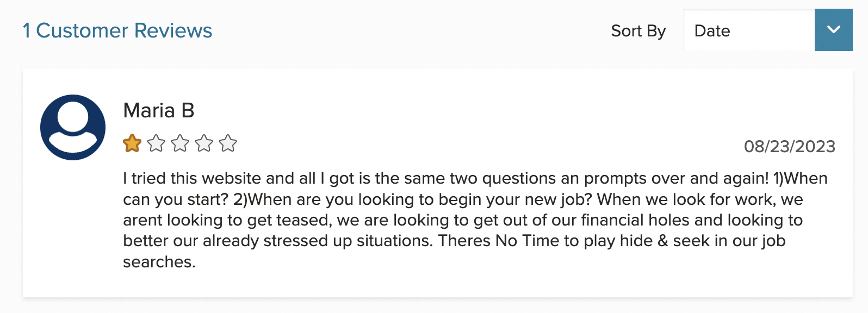Click Maria B's profile avatar icon
The width and height of the screenshot is (868, 313).
click(x=73, y=127)
